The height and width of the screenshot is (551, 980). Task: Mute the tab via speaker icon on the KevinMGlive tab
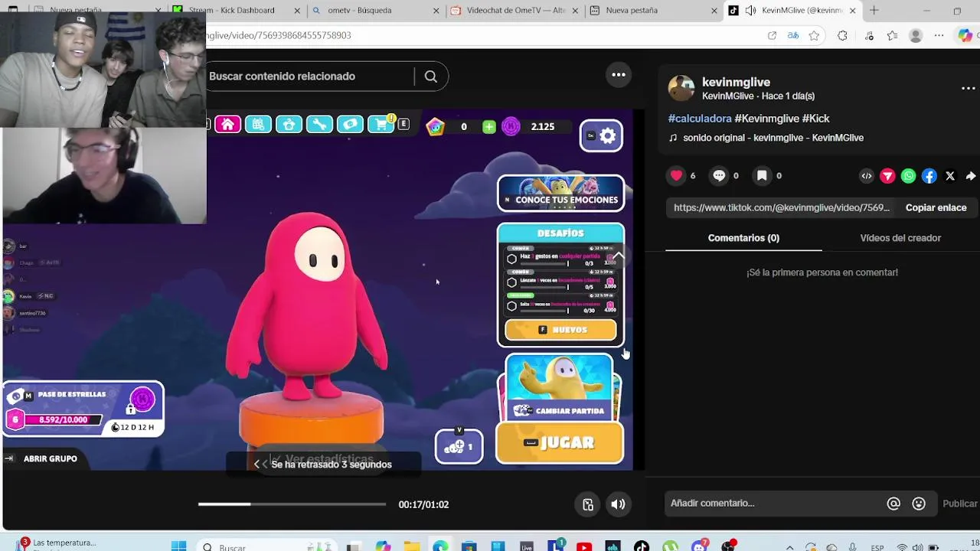click(750, 11)
